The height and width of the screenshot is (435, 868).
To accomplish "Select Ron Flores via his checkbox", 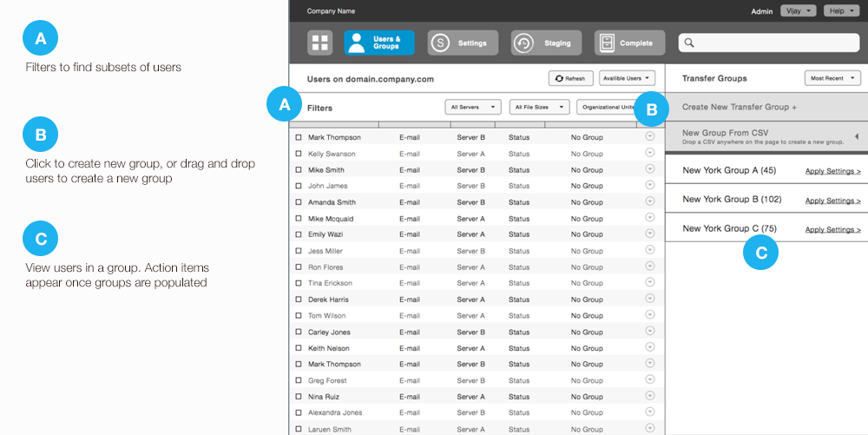I will click(x=299, y=267).
